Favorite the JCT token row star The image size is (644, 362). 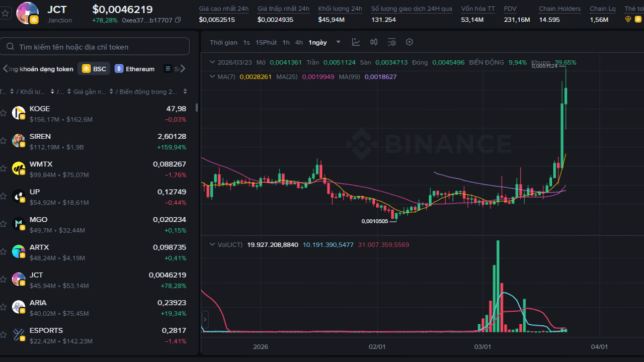click(4, 280)
